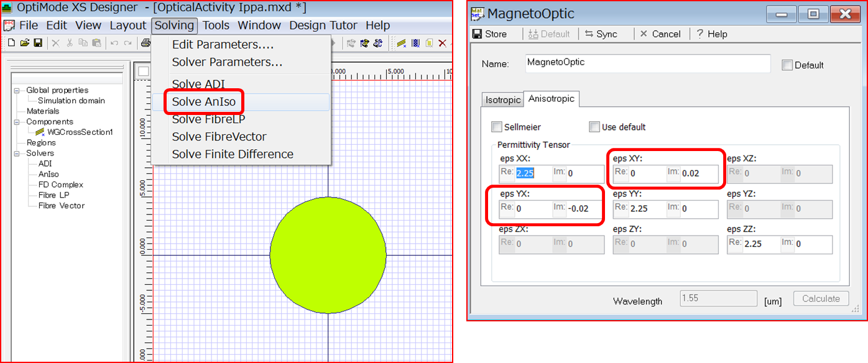Click the Save floppy disk icon
This screenshot has width=868, height=363.
[x=38, y=43]
